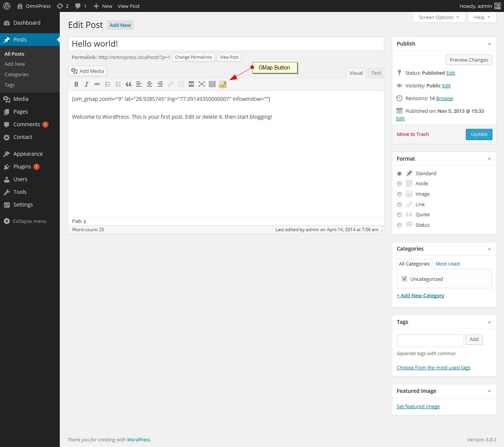The image size is (504, 447).
Task: Switch to the Visual editor tab
Action: click(x=356, y=73)
